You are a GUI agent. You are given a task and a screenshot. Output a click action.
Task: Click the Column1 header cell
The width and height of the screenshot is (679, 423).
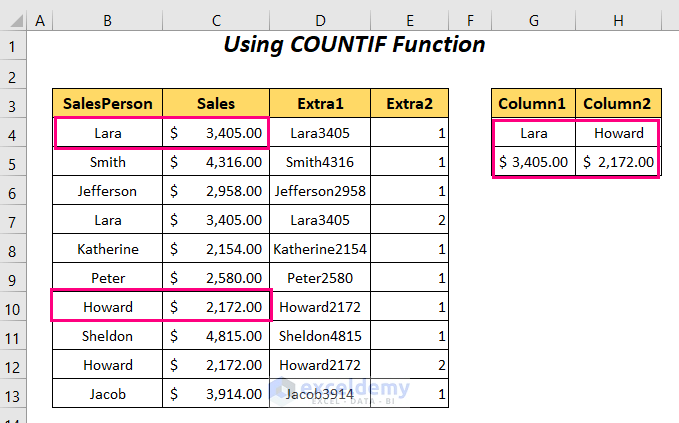point(533,103)
